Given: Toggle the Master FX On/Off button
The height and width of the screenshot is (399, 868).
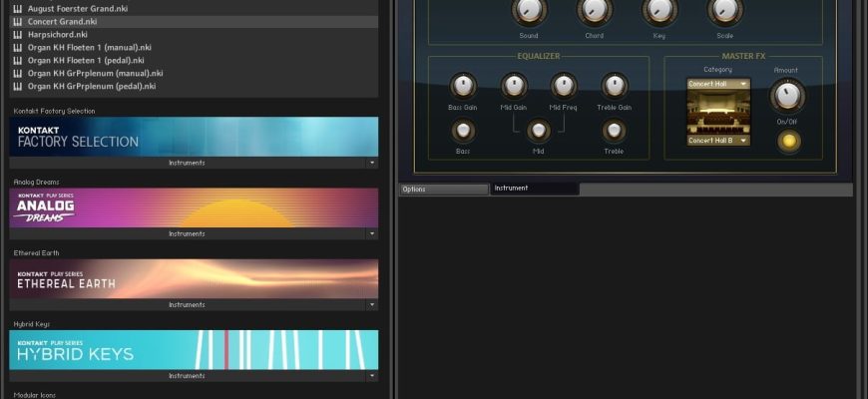Looking at the screenshot, I should (x=788, y=141).
